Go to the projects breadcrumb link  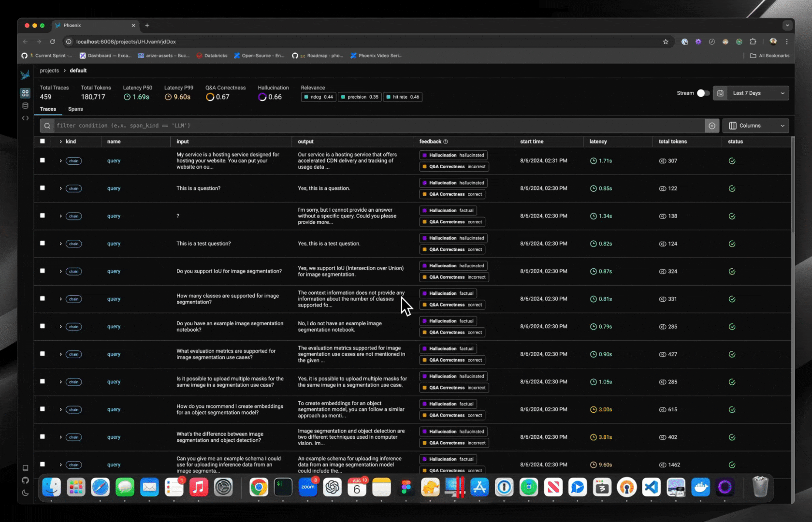point(49,71)
